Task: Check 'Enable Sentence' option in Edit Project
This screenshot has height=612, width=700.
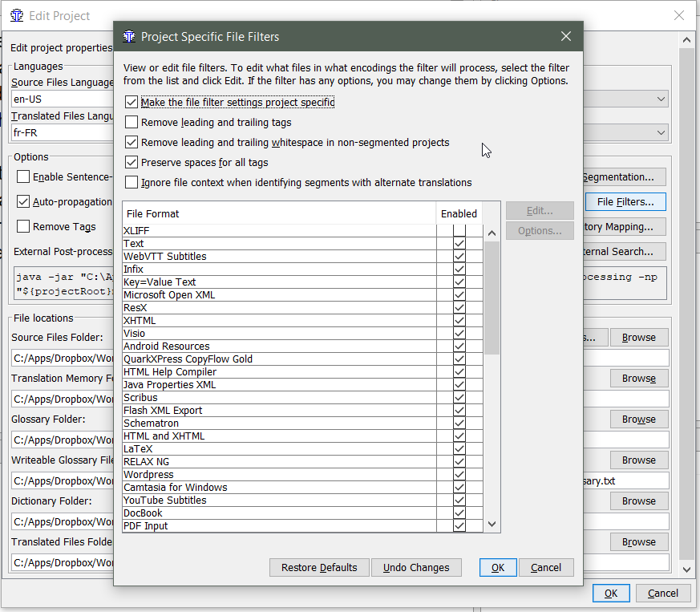Action: 23,177
